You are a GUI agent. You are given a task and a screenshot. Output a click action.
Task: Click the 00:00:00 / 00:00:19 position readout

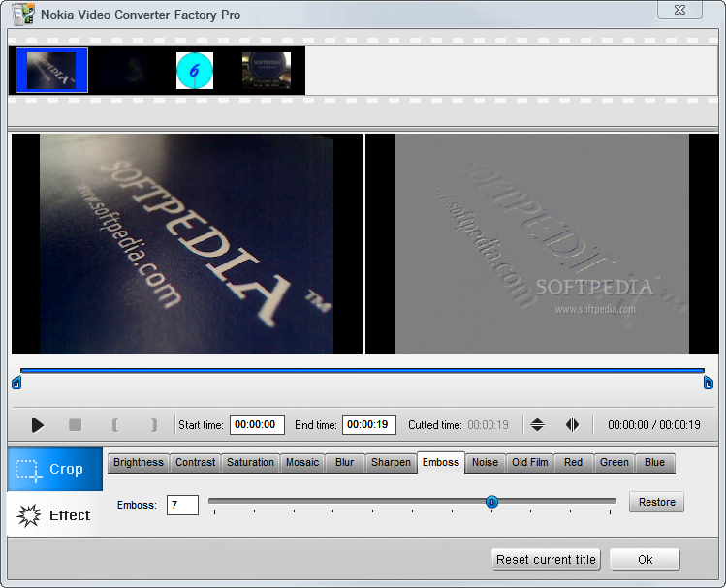click(x=653, y=425)
